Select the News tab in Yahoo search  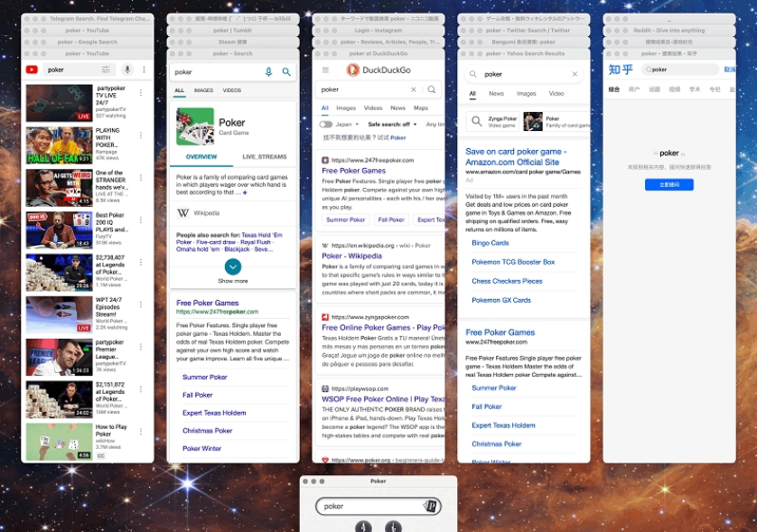tap(496, 94)
